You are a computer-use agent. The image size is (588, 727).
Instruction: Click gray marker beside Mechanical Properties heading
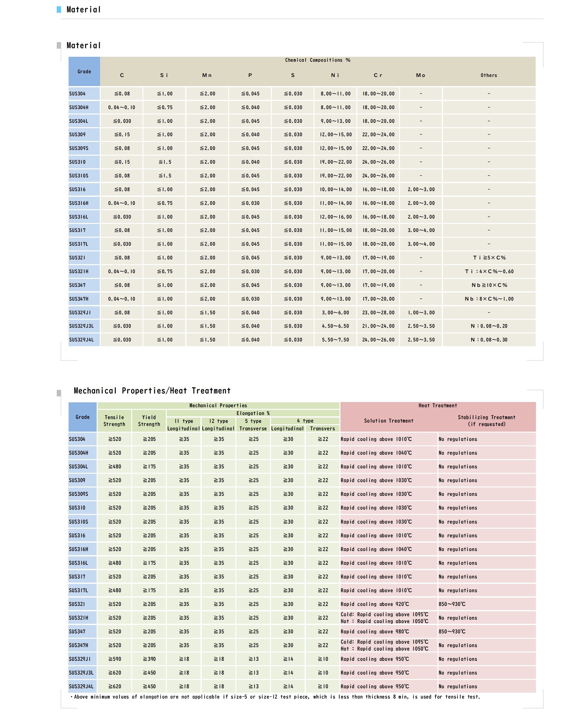pos(59,393)
